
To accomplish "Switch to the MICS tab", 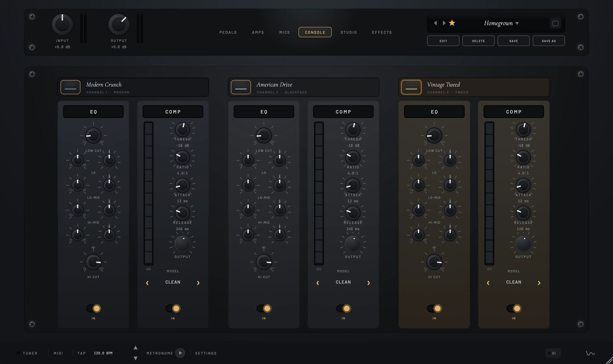I will tap(285, 32).
